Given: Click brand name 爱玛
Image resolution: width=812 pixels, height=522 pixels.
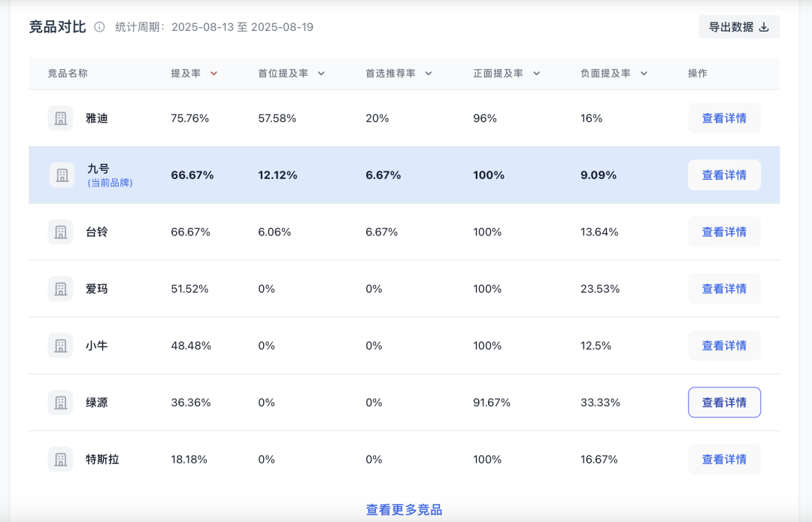Looking at the screenshot, I should coord(97,289).
